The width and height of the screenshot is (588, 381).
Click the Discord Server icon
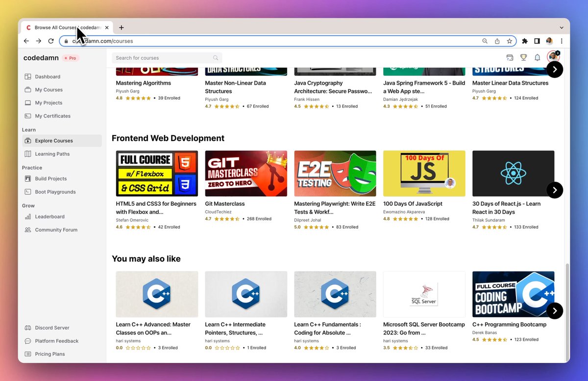[x=28, y=328]
